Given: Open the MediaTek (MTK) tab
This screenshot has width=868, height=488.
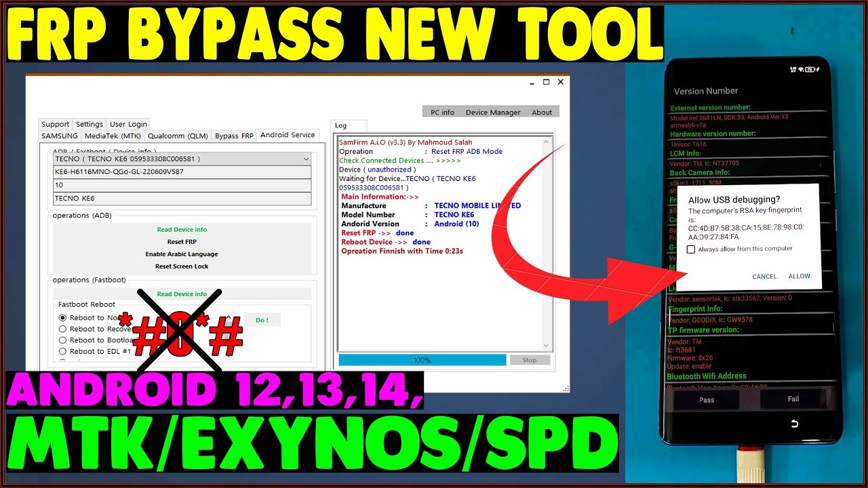Looking at the screenshot, I should pyautogui.click(x=113, y=136).
